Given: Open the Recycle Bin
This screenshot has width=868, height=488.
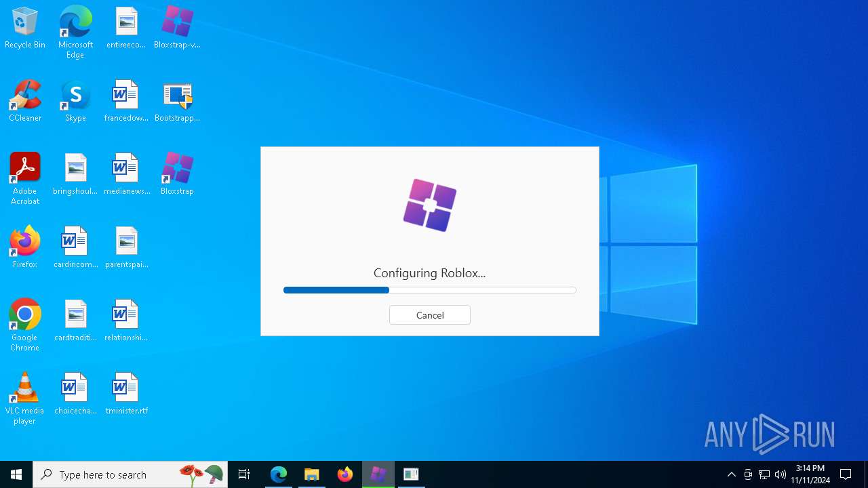Looking at the screenshot, I should point(25,28).
